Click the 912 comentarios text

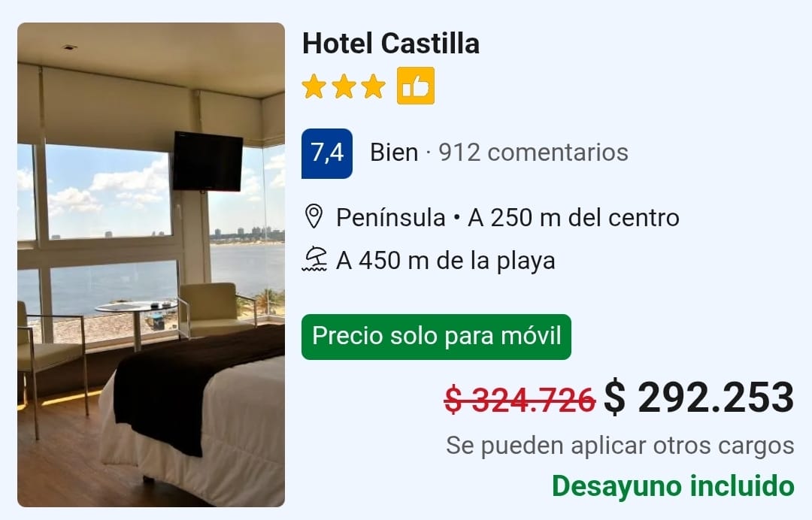click(x=533, y=153)
